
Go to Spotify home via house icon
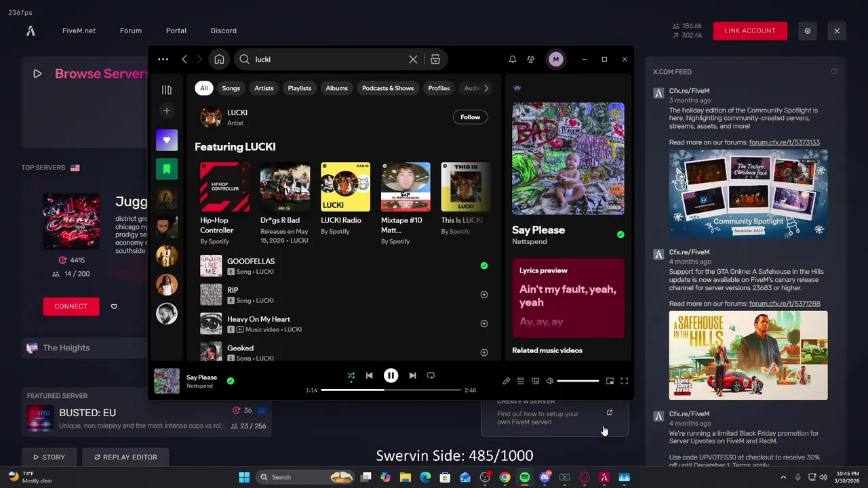219,60
